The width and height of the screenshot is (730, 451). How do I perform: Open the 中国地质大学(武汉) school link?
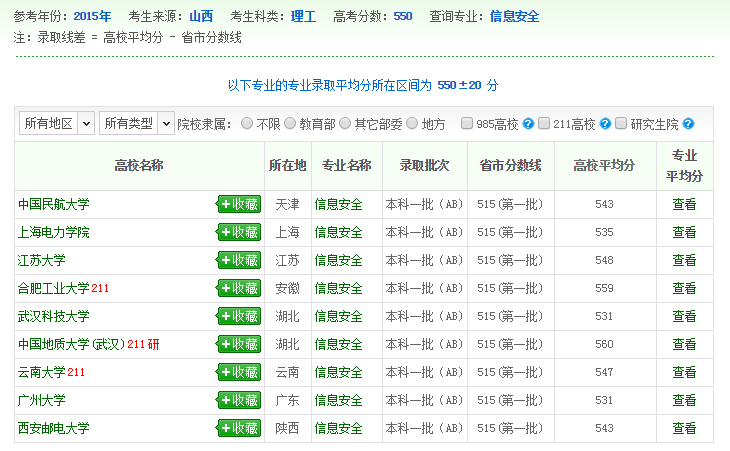click(70, 344)
